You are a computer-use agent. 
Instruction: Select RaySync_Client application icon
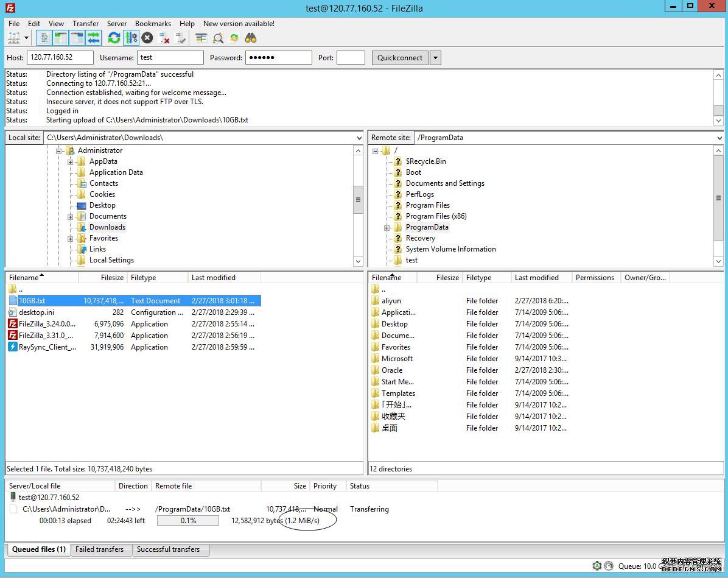pyautogui.click(x=13, y=347)
